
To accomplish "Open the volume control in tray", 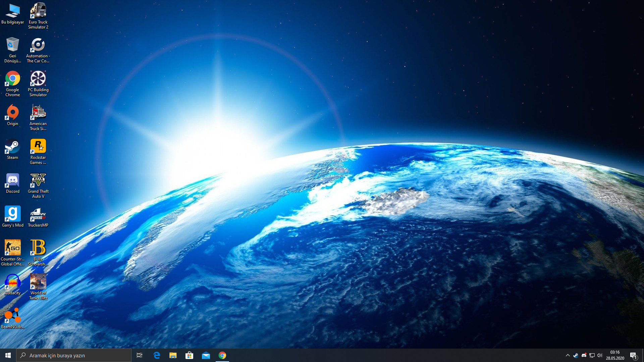I will [600, 355].
